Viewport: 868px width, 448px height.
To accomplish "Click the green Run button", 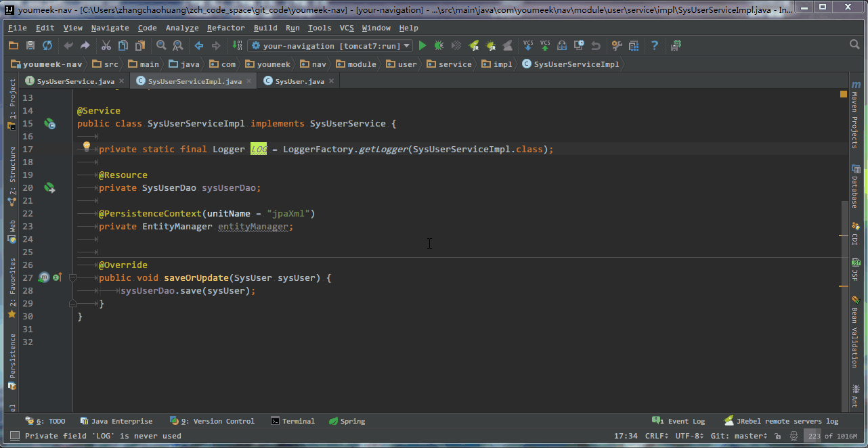I will pyautogui.click(x=422, y=45).
